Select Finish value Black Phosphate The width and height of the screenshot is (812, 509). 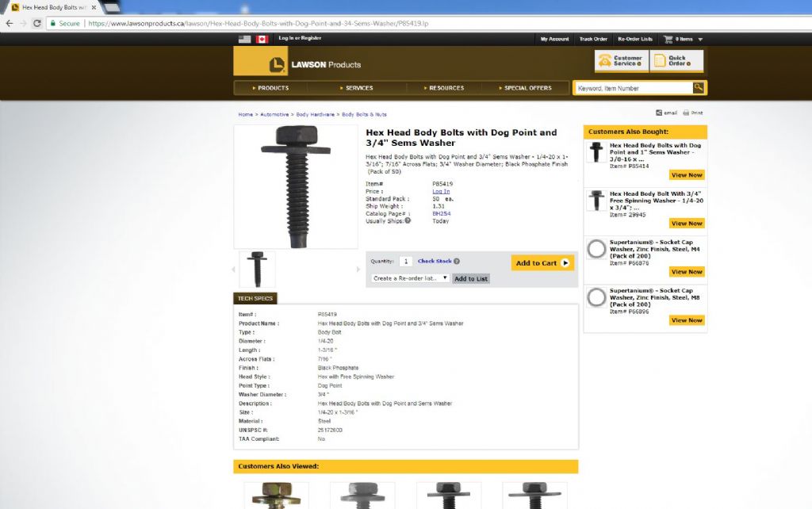click(338, 368)
